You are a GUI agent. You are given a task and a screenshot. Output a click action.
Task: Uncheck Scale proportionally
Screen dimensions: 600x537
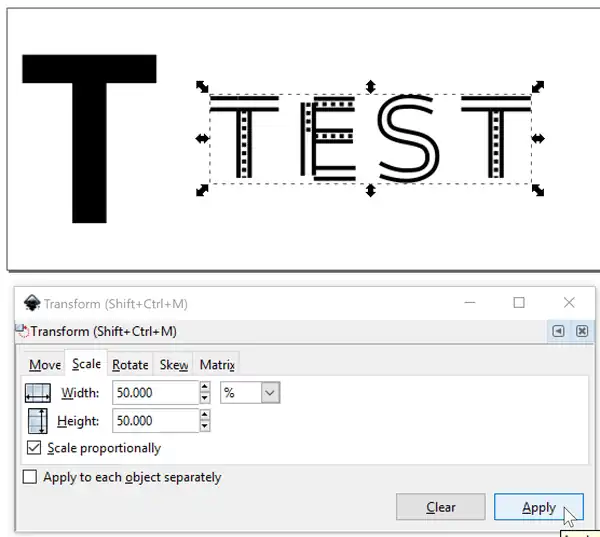pyautogui.click(x=36, y=449)
